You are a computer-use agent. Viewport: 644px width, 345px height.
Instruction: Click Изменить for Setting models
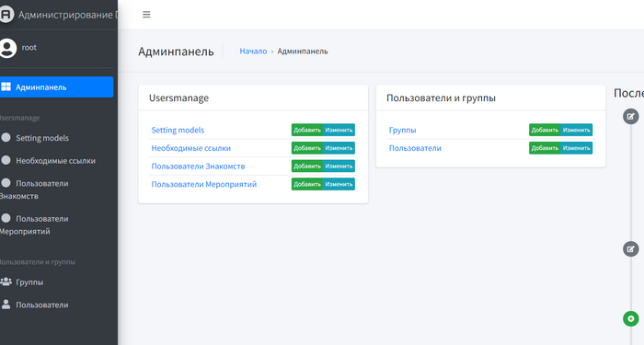[x=339, y=130]
